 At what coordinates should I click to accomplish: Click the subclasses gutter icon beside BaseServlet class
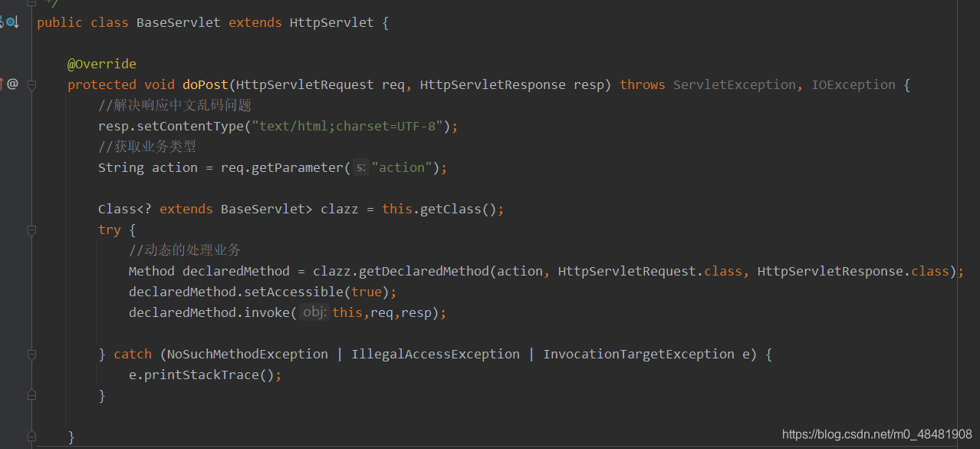11,22
